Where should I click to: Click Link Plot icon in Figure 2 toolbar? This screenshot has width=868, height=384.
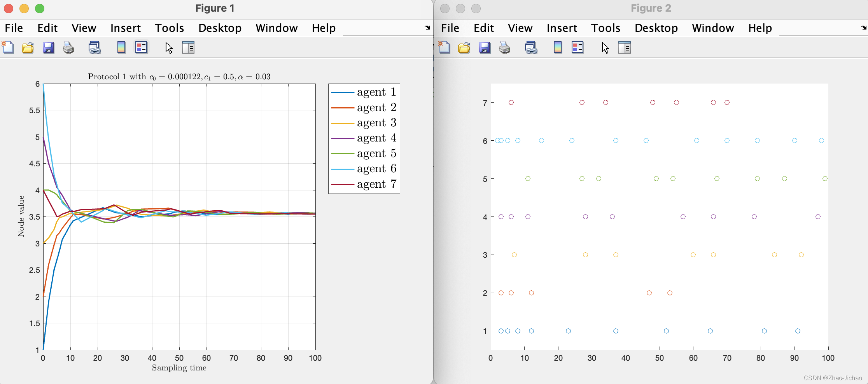pyautogui.click(x=531, y=47)
